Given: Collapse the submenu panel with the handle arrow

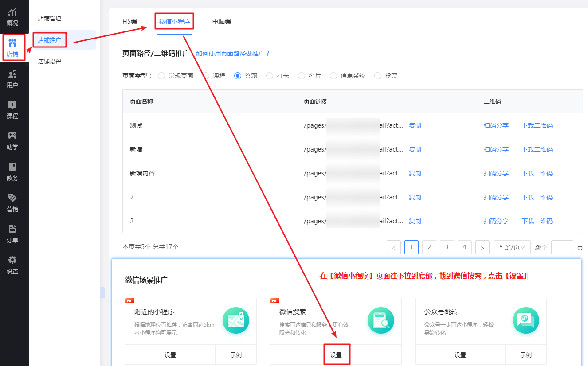Looking at the screenshot, I should (103, 292).
